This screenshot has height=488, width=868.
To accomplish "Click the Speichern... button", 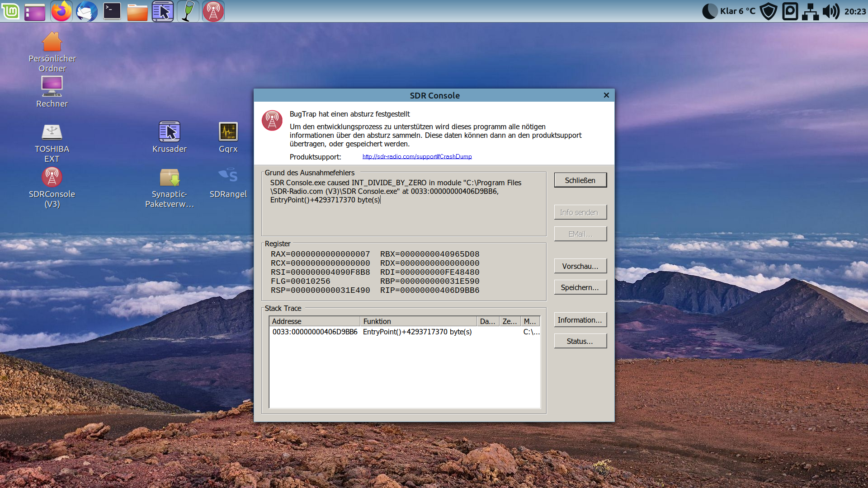I will 580,287.
